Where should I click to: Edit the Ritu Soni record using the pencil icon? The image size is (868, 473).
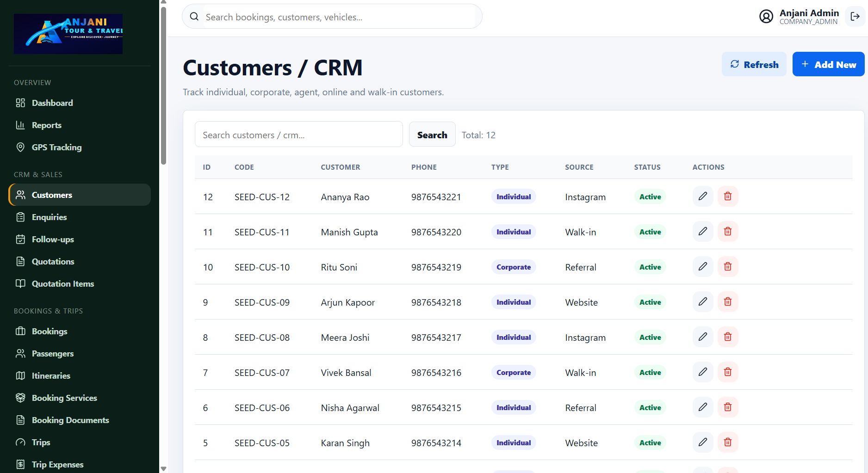[x=702, y=267]
